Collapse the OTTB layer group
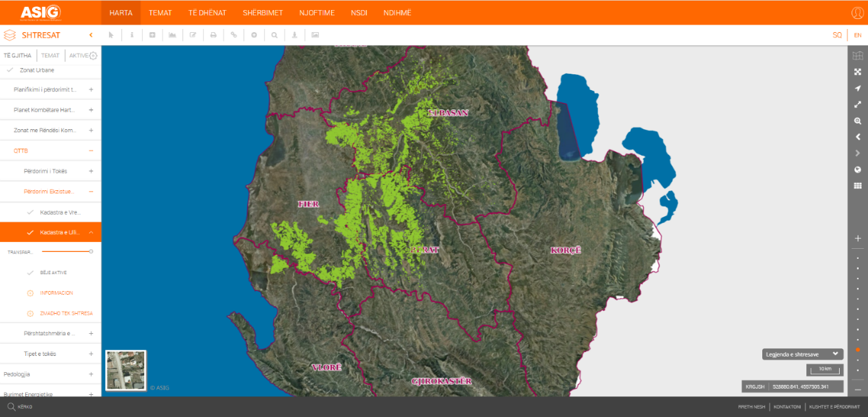 (x=91, y=151)
